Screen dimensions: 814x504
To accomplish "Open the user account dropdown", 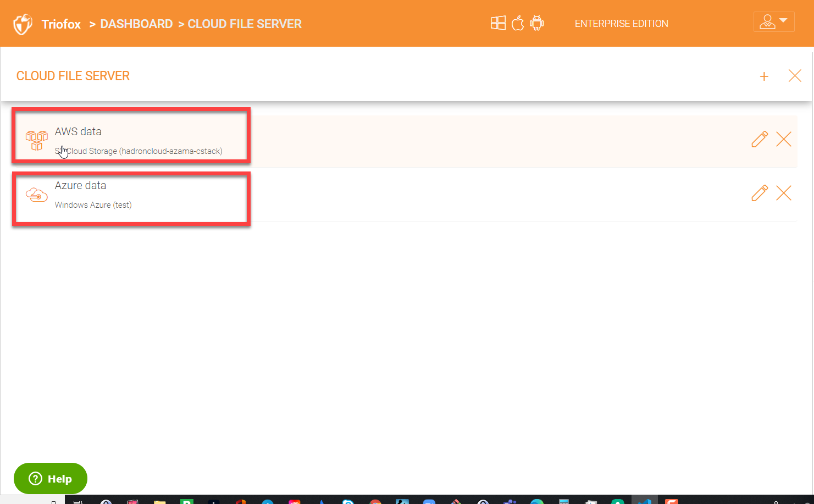I will pos(774,22).
